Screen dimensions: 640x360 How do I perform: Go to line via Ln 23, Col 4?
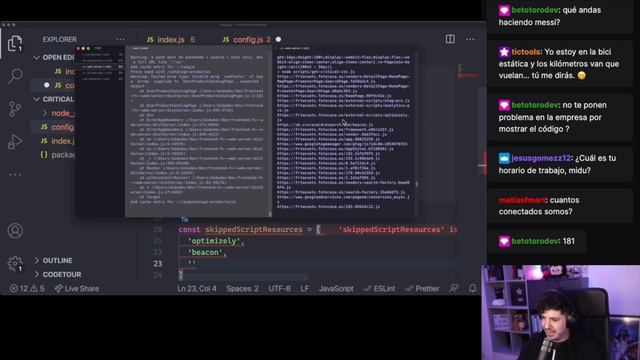tap(196, 289)
